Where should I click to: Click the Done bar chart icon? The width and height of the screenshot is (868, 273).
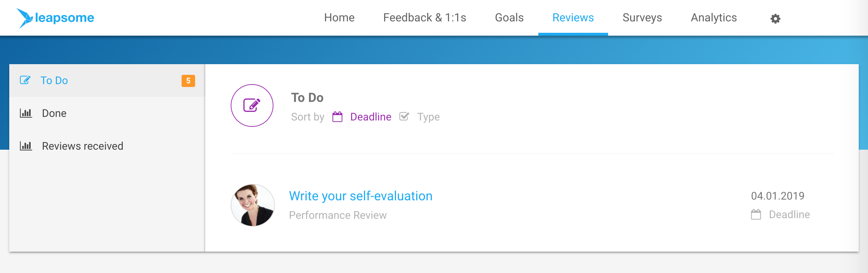click(x=26, y=113)
